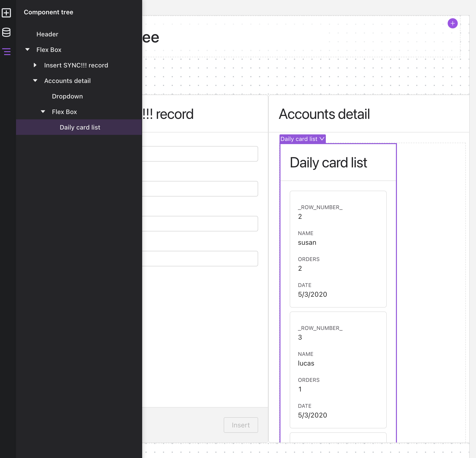476x458 pixels.
Task: Select Accounts detail tree item
Action: click(x=67, y=81)
